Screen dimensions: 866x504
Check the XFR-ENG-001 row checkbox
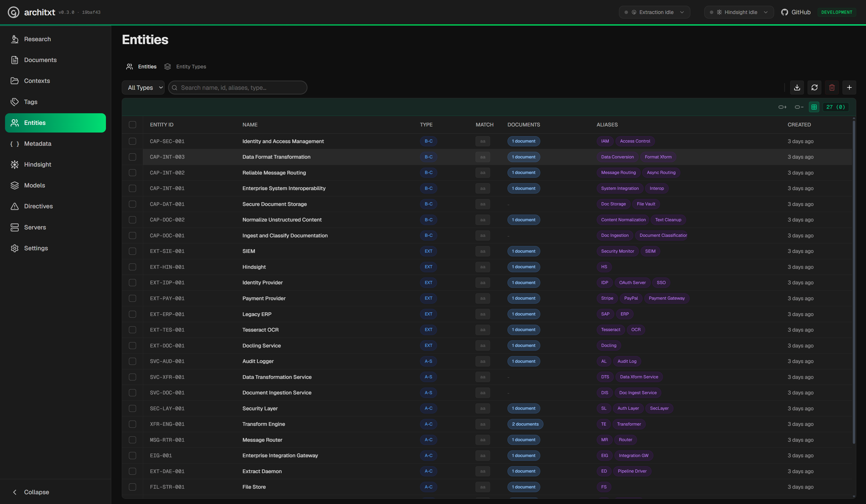pos(132,424)
